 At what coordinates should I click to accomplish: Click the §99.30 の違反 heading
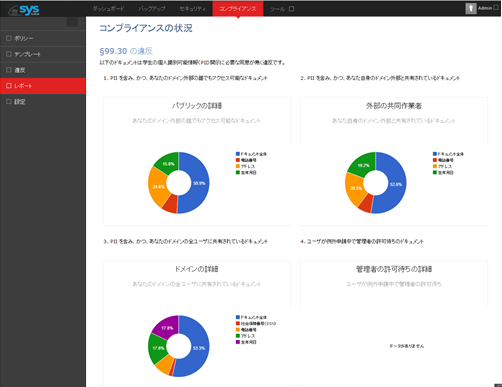tap(126, 51)
